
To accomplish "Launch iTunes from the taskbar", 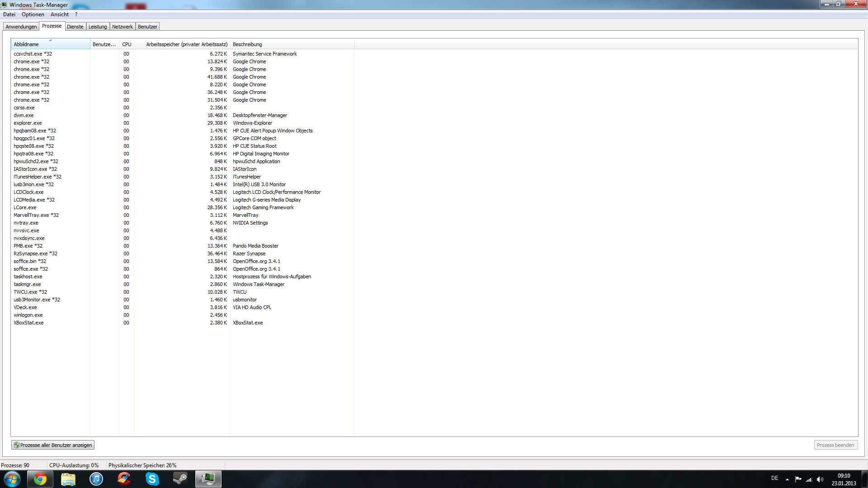I will click(x=96, y=479).
